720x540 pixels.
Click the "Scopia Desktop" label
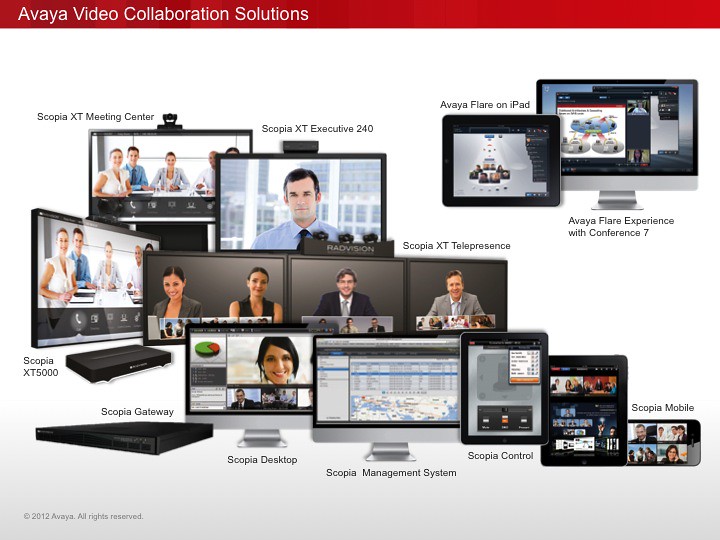[x=262, y=460]
